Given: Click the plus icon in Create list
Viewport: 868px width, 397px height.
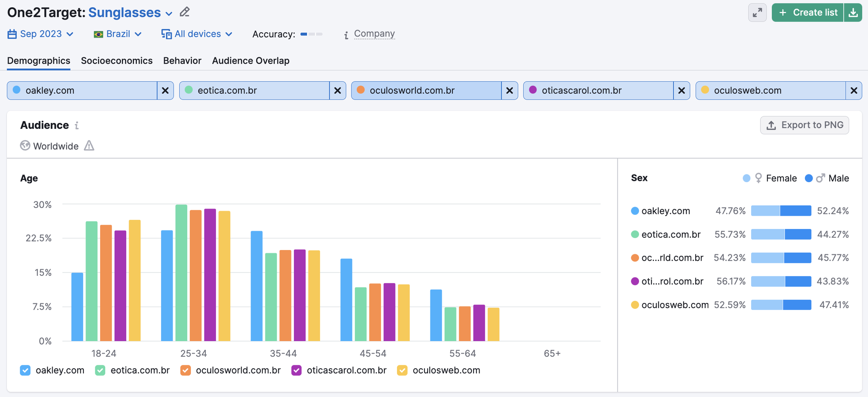Looking at the screenshot, I should click(x=783, y=12).
